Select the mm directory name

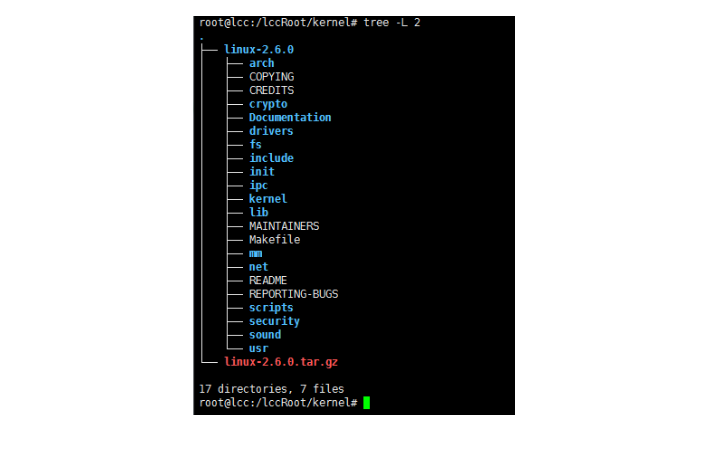pyautogui.click(x=255, y=253)
